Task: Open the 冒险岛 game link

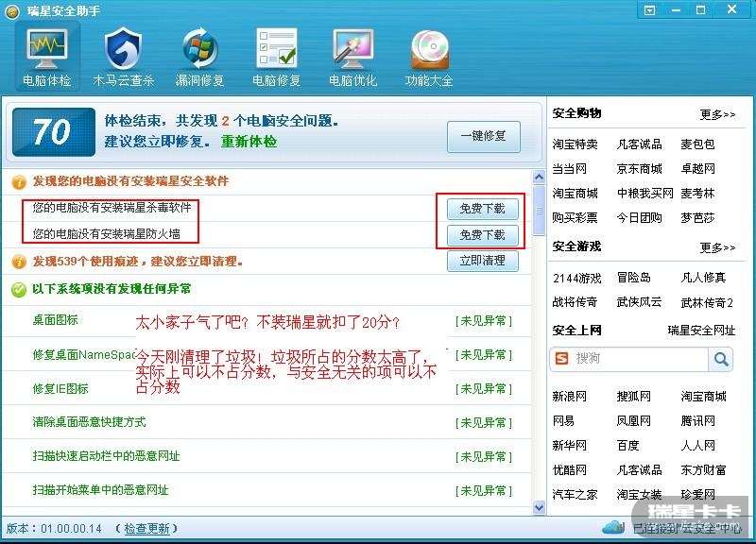Action: pos(633,278)
